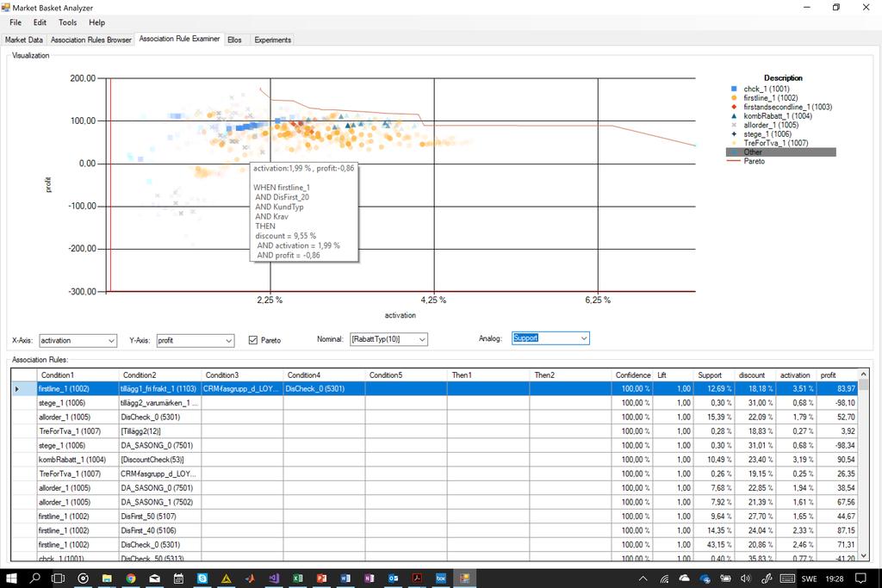Open touch keyboard tray icon
The width and height of the screenshot is (882, 588).
coord(787,578)
